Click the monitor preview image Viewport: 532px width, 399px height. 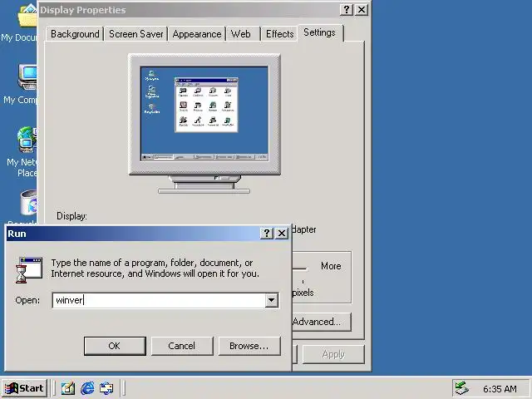pos(204,124)
